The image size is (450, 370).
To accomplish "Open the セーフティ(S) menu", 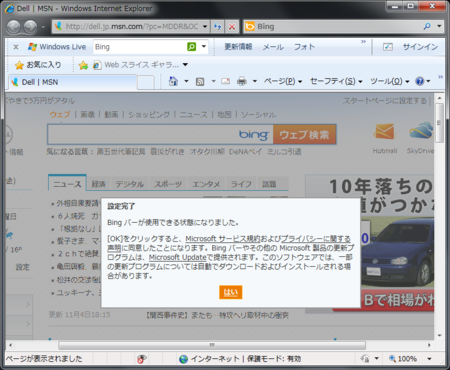I will pos(336,81).
